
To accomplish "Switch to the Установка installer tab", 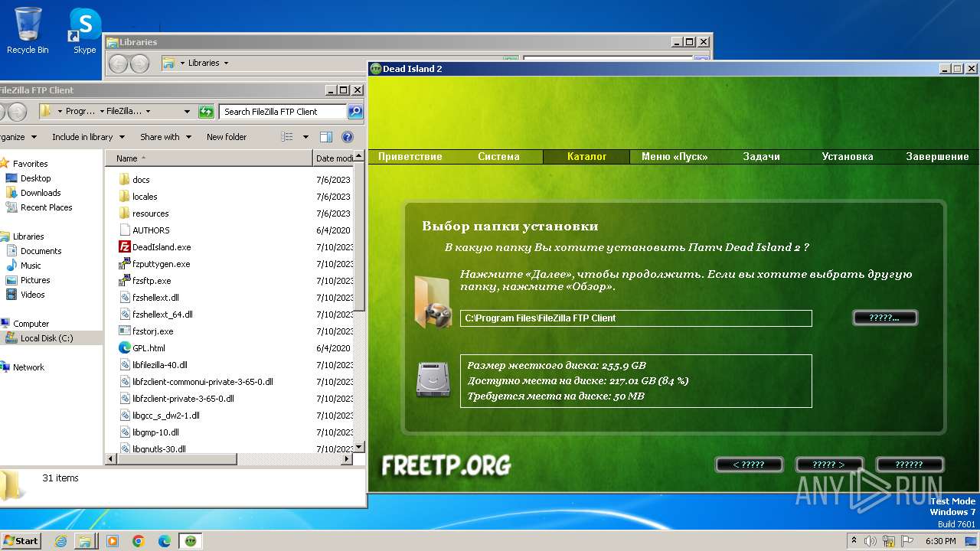I will tap(847, 157).
